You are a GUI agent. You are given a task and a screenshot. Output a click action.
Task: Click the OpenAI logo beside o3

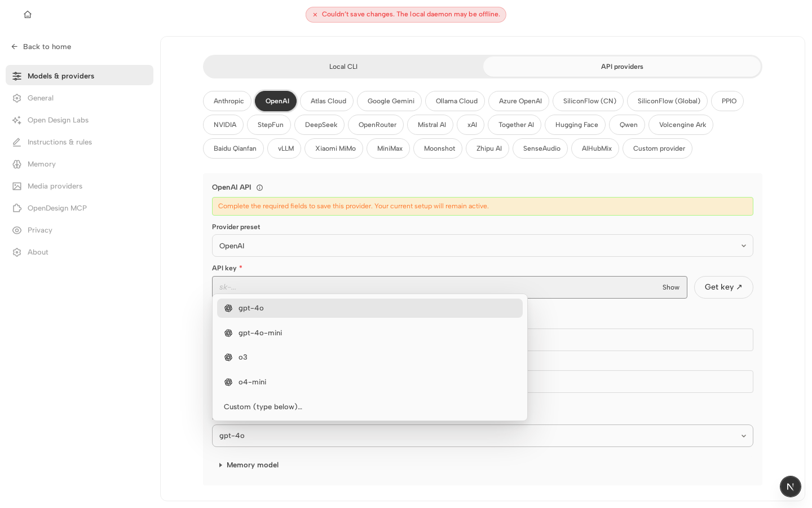228,357
